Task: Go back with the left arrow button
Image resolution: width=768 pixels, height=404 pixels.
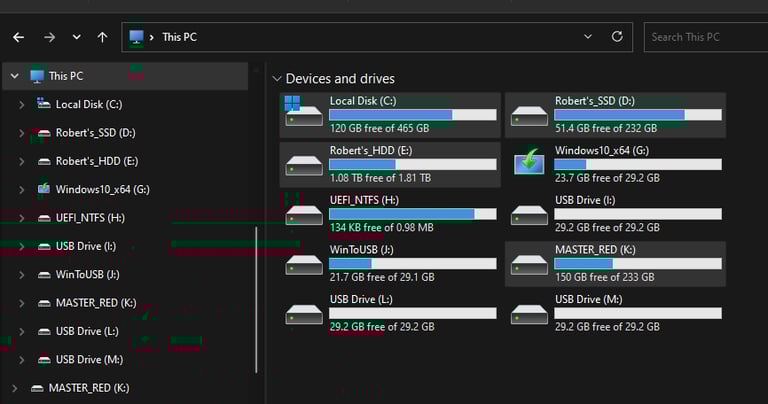Action: [19, 37]
